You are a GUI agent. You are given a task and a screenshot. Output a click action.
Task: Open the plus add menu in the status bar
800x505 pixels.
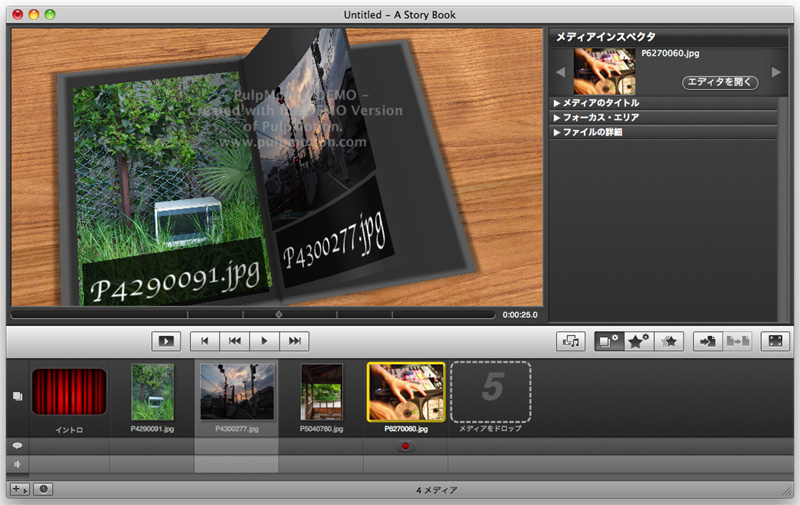[20, 489]
